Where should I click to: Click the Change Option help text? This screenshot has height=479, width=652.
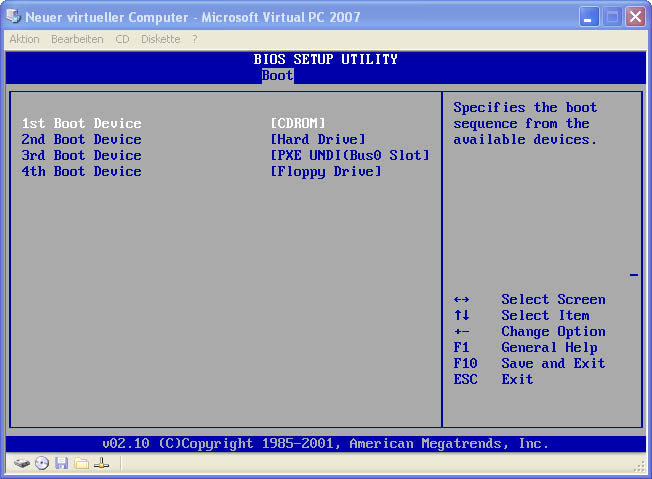[x=553, y=331]
